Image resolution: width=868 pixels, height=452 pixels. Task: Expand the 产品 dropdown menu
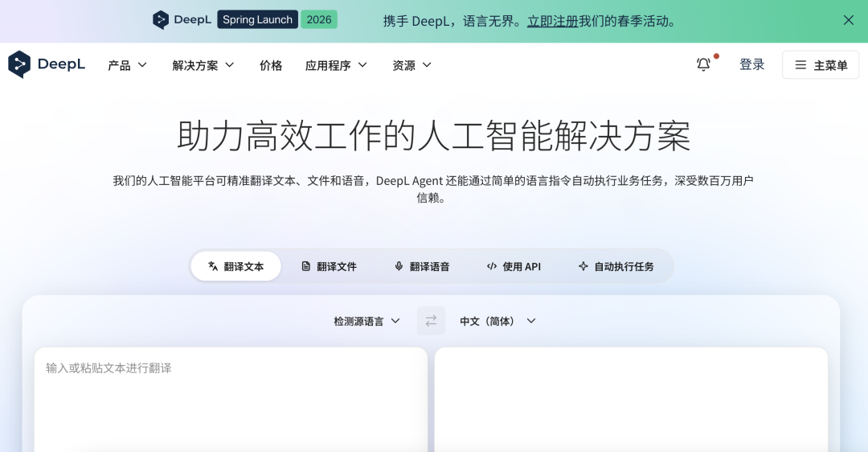tap(127, 65)
